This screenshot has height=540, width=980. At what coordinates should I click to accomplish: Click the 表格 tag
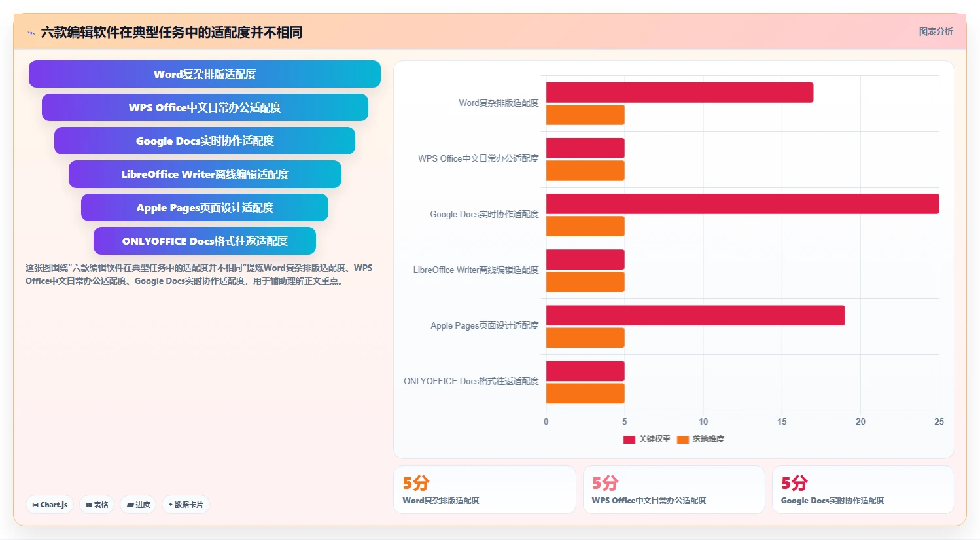[97, 505]
